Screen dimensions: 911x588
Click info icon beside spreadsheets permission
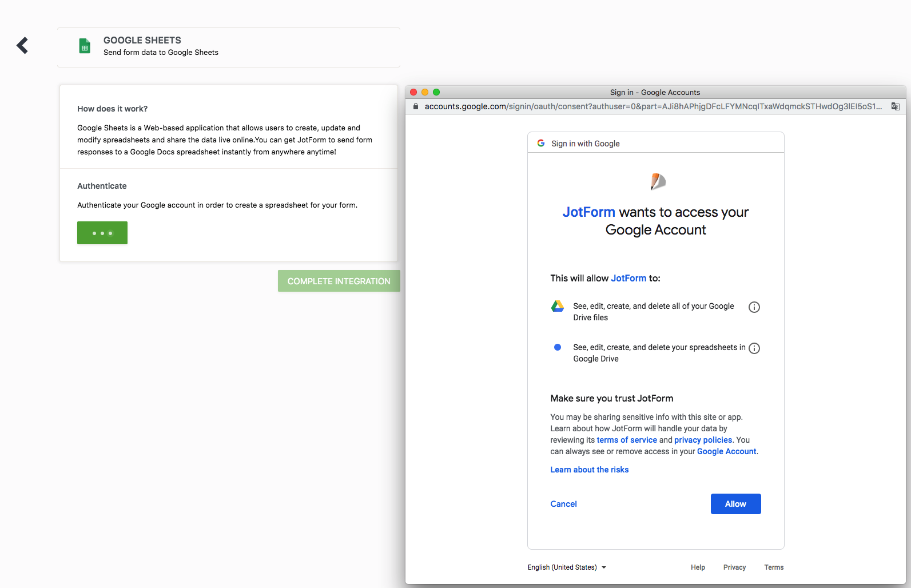click(x=754, y=348)
